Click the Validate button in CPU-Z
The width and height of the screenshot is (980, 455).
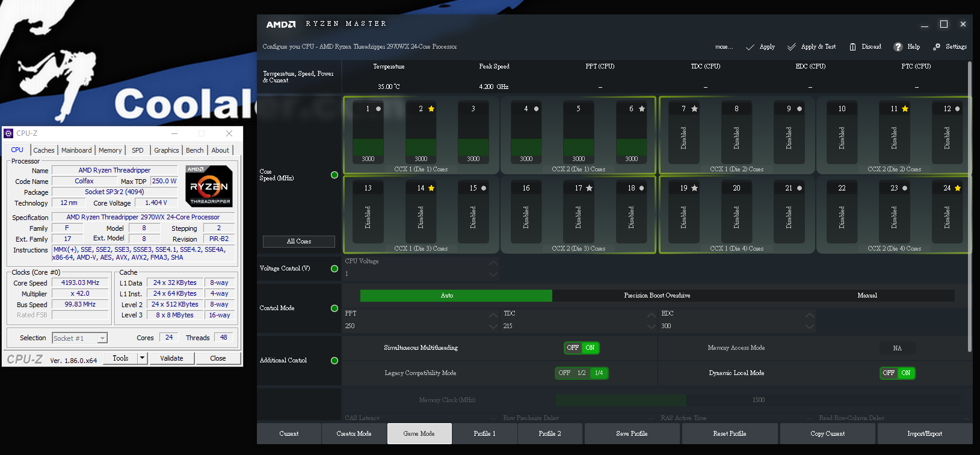point(171,358)
